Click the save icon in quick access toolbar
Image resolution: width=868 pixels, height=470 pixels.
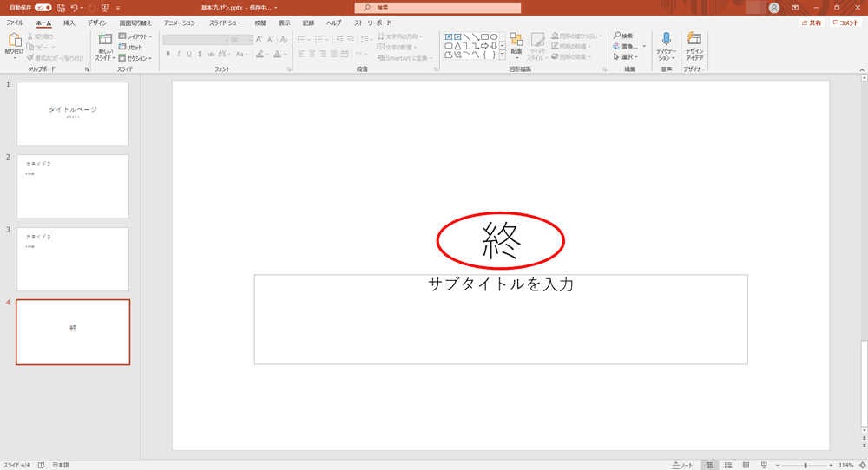61,8
